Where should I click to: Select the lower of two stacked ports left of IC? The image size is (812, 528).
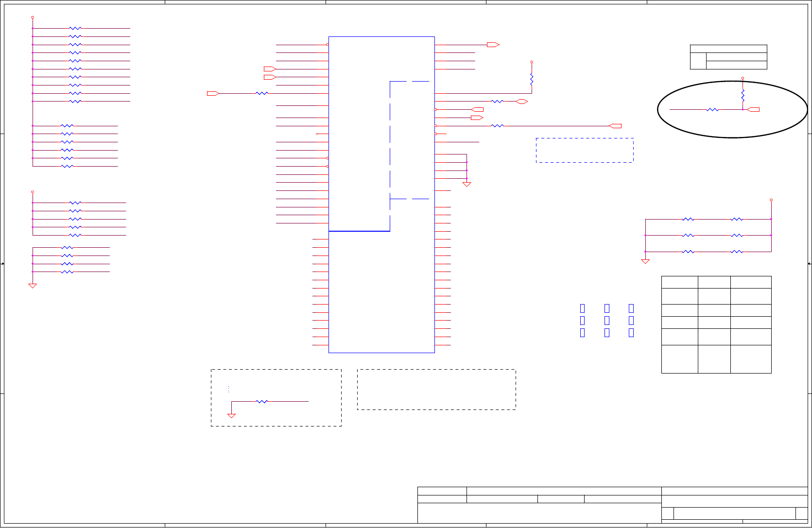click(270, 77)
